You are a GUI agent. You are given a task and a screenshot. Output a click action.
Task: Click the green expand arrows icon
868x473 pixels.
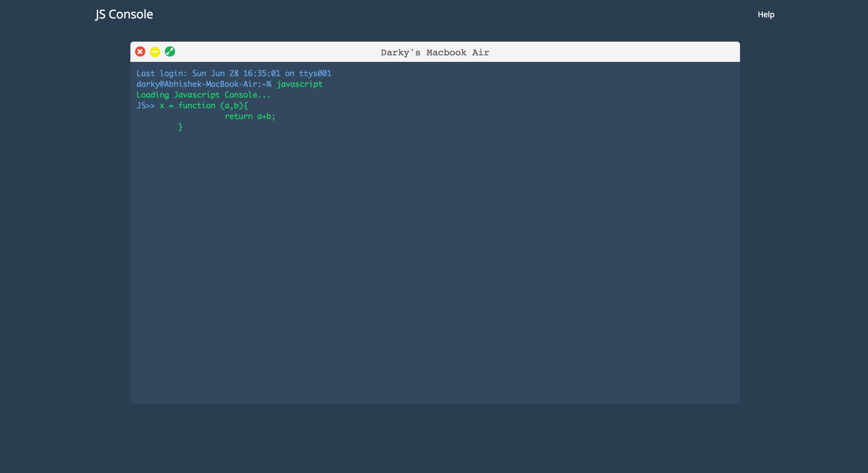coord(170,51)
